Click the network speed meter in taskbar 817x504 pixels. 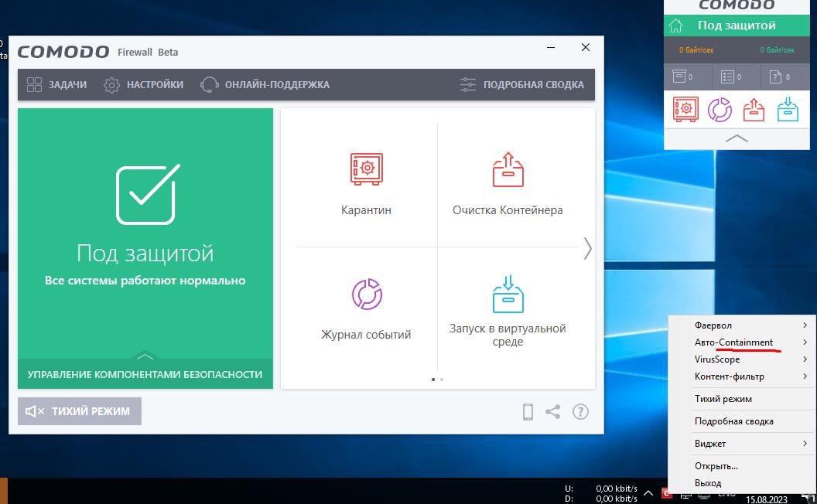601,494
